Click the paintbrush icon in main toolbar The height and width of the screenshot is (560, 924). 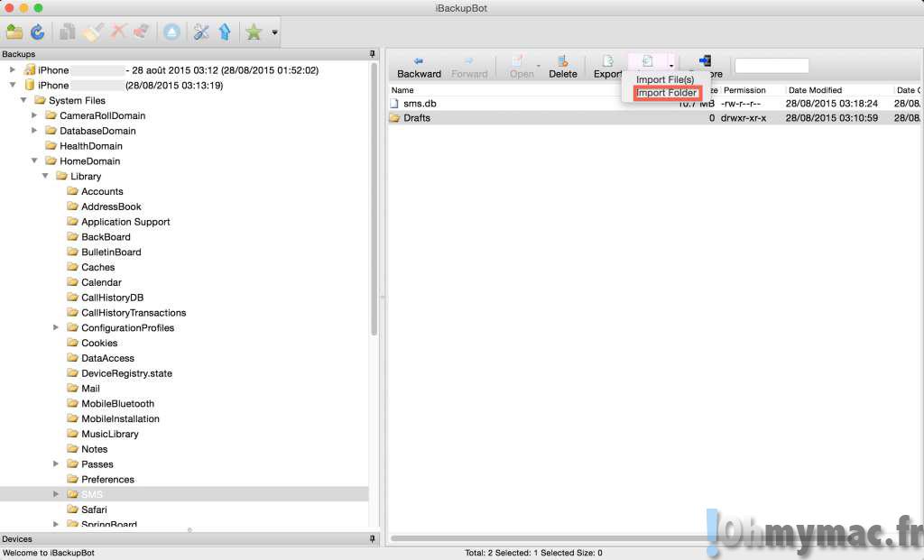pos(93,32)
